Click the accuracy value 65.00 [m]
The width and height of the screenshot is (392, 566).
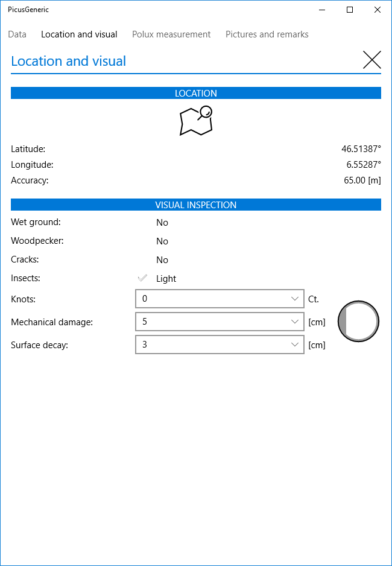pos(362,180)
